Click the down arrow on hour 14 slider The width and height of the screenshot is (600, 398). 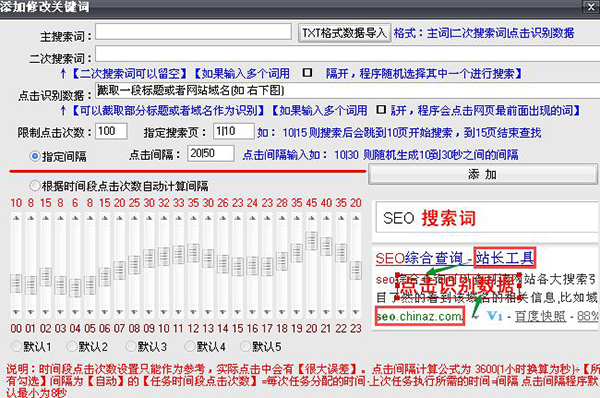[x=223, y=312]
